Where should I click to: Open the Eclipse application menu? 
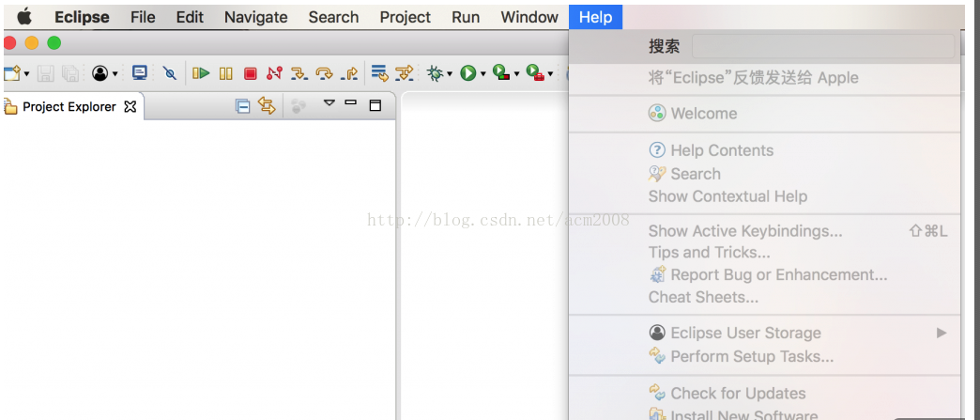pyautogui.click(x=82, y=18)
